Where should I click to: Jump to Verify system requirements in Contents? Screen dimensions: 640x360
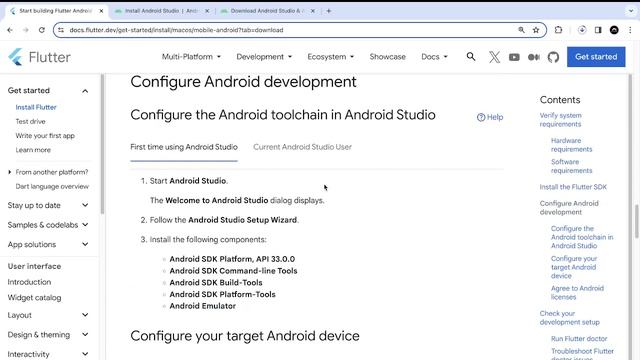tap(560, 120)
